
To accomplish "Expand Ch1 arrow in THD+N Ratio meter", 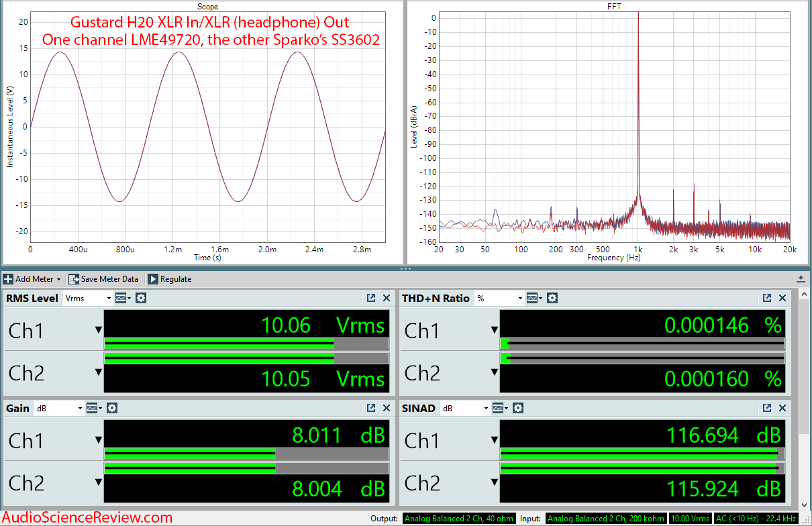I will tap(495, 330).
